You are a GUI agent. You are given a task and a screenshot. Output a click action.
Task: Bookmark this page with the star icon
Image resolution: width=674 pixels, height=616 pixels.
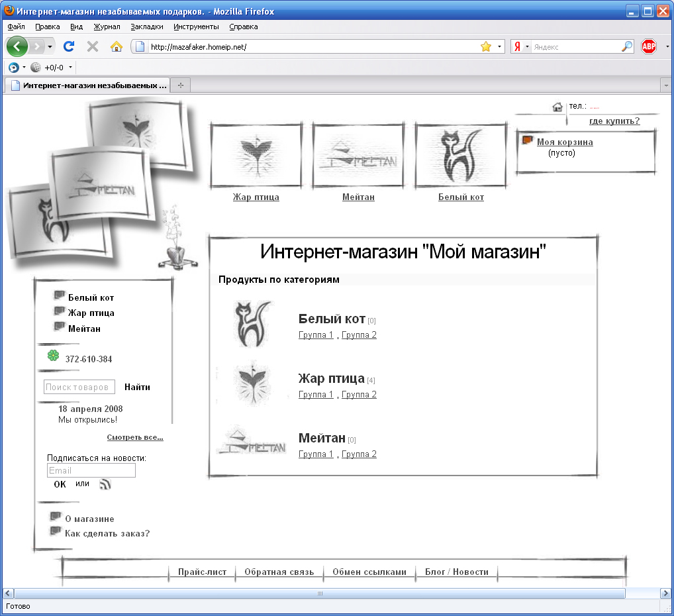[x=486, y=46]
